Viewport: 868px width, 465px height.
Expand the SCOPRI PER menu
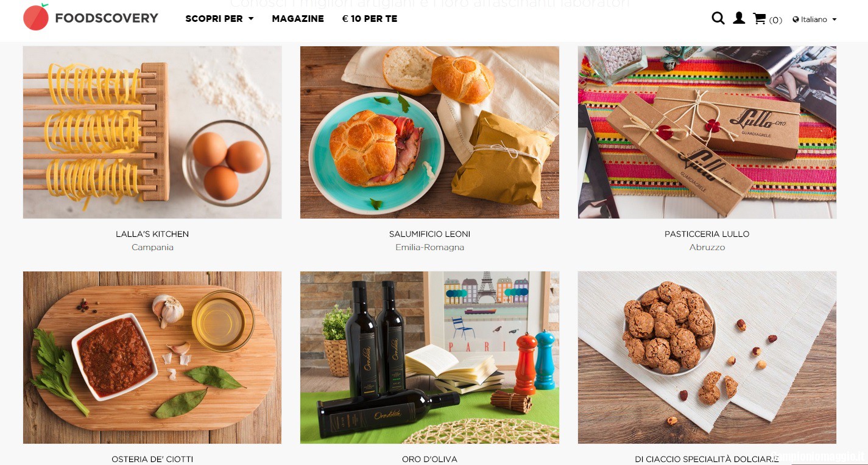pos(219,19)
